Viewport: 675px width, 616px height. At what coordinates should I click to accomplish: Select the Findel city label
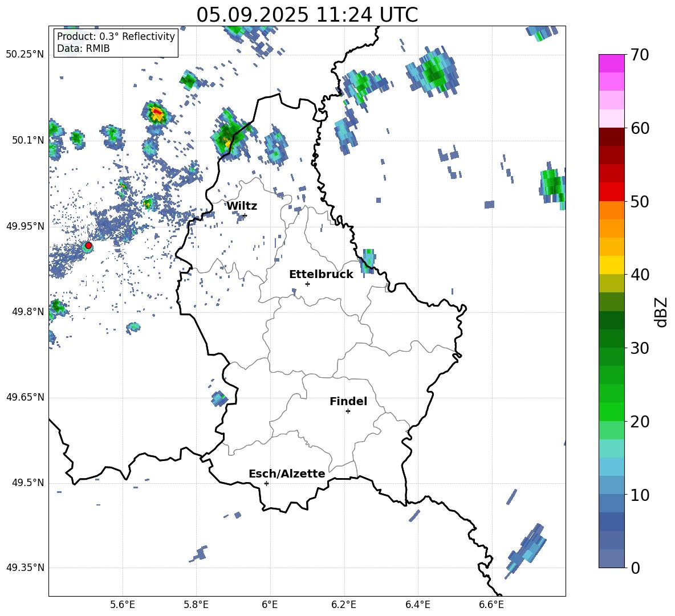(x=348, y=401)
